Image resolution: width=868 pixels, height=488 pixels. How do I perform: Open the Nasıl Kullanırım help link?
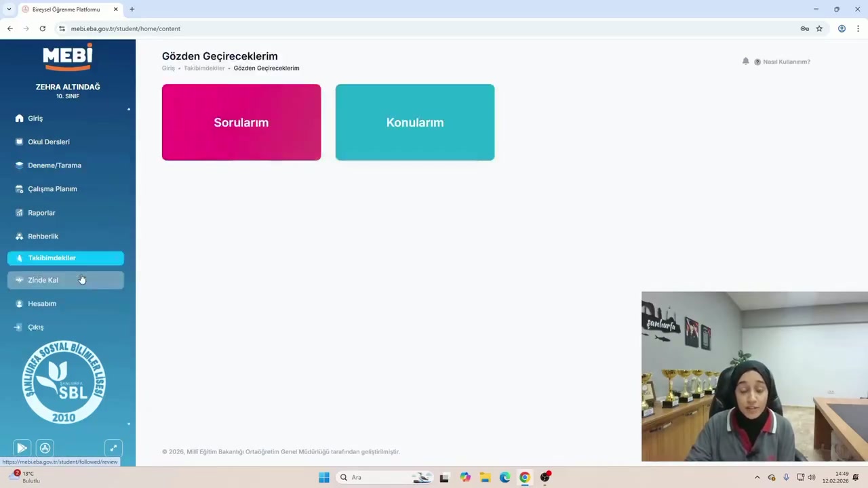(x=786, y=62)
